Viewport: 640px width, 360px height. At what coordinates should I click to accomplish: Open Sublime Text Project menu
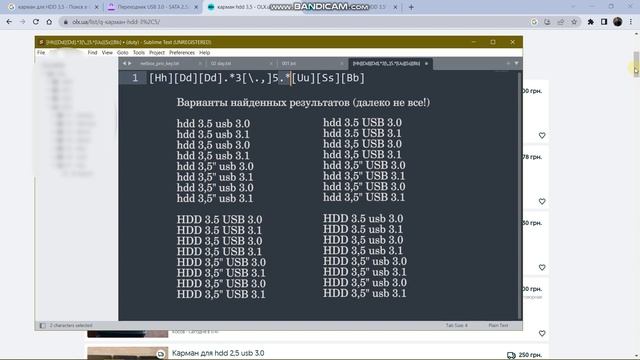coord(157,53)
